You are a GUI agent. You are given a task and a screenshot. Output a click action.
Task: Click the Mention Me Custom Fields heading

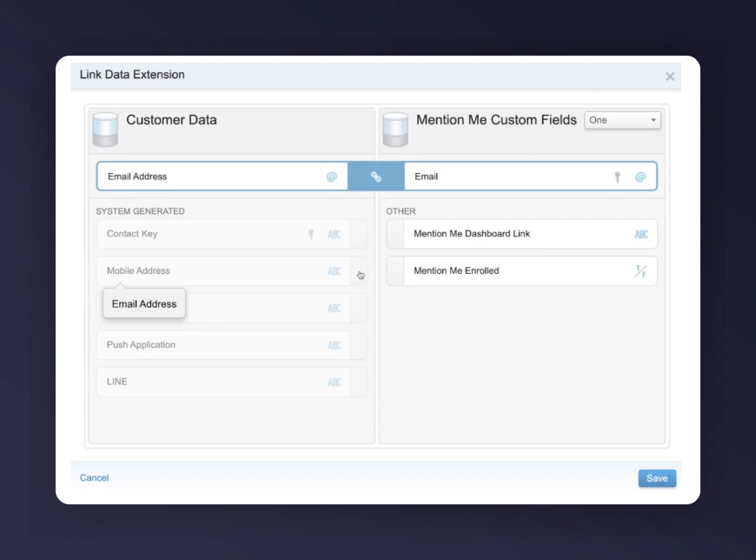click(496, 120)
